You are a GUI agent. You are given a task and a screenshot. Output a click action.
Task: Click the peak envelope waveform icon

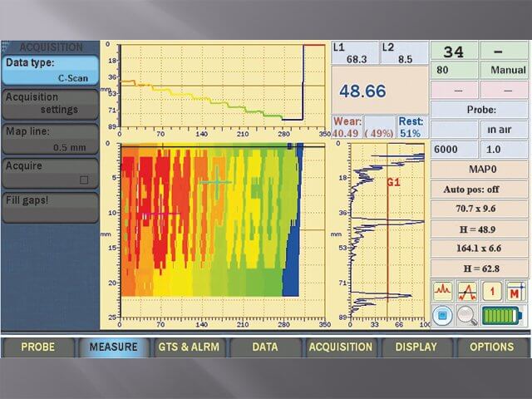click(467, 291)
